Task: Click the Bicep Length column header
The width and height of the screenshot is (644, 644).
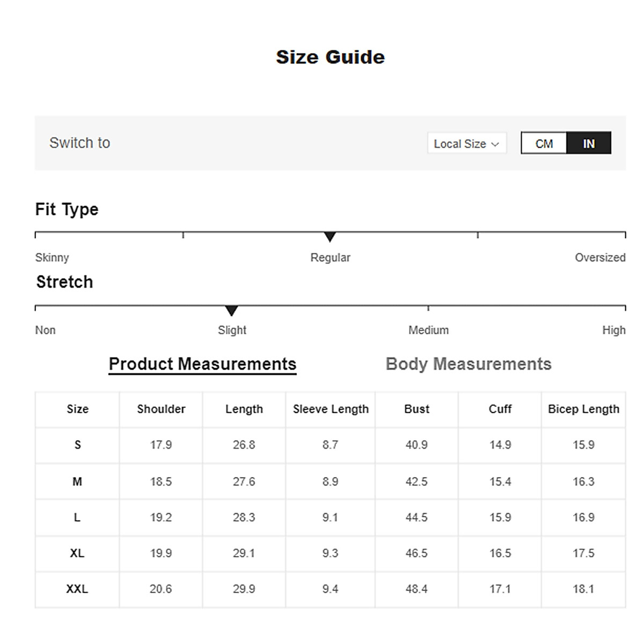Action: [583, 409]
